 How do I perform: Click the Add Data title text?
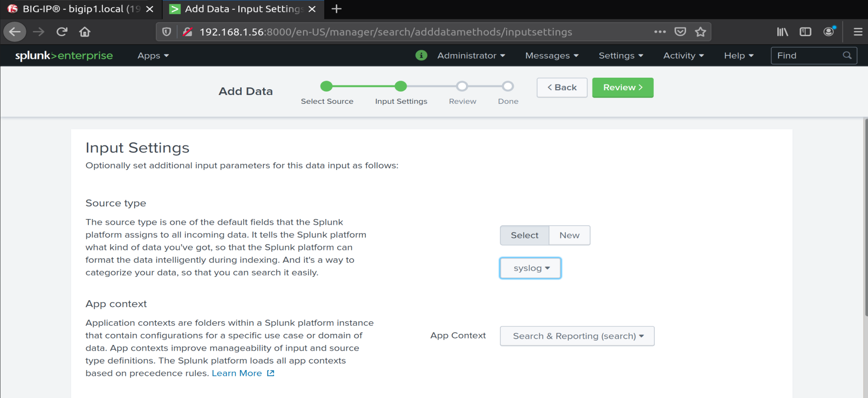[x=246, y=91]
